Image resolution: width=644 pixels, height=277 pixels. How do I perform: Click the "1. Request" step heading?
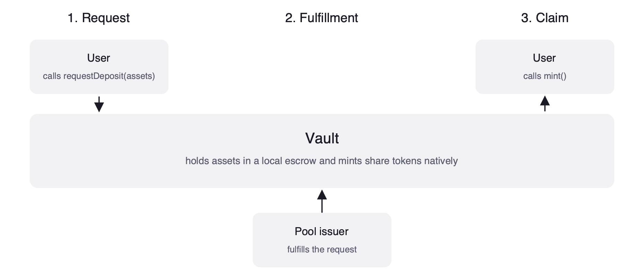point(98,18)
